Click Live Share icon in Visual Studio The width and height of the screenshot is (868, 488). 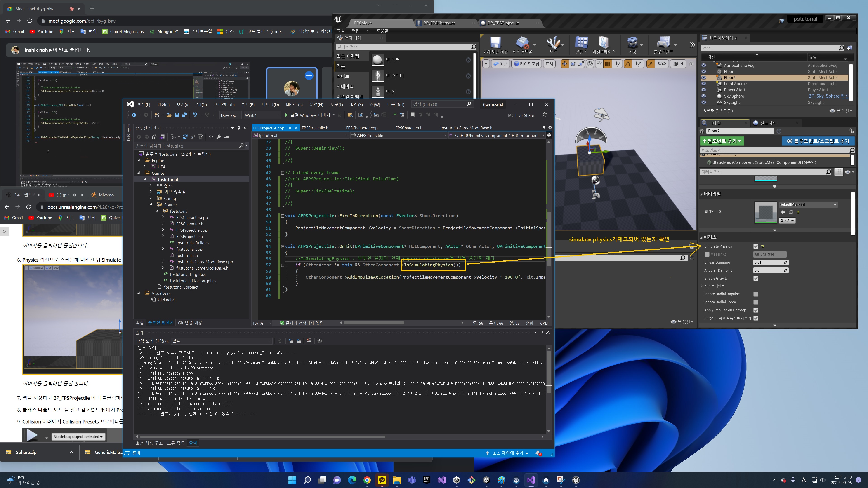pyautogui.click(x=511, y=115)
